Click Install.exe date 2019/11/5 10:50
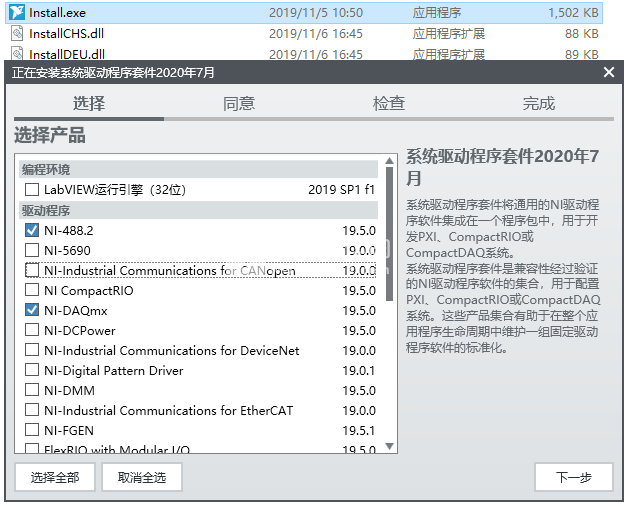632x513 pixels. point(316,12)
